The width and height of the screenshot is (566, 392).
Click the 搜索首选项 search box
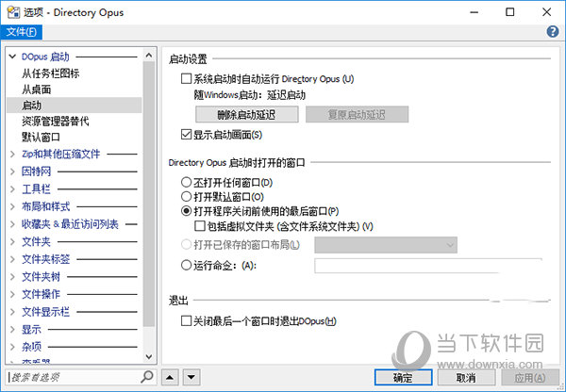tap(74, 377)
